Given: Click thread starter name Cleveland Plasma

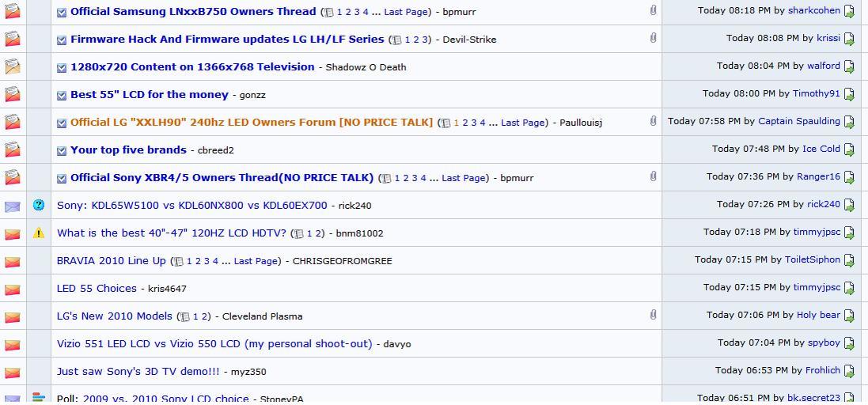Looking at the screenshot, I should [x=263, y=316].
